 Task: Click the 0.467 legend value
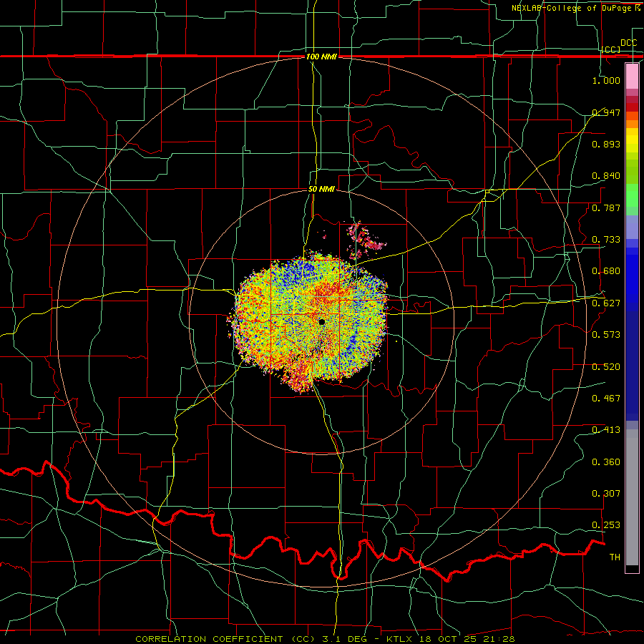point(606,399)
